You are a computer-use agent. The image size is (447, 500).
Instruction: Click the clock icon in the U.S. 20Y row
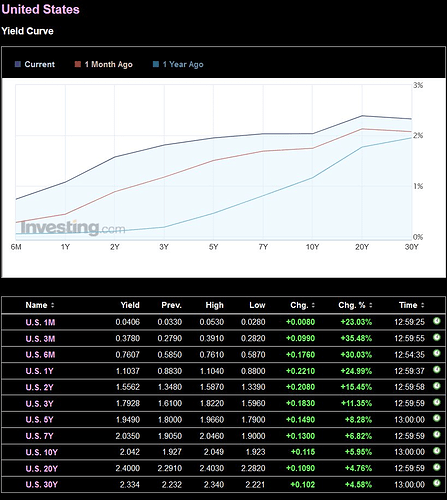pos(437,468)
